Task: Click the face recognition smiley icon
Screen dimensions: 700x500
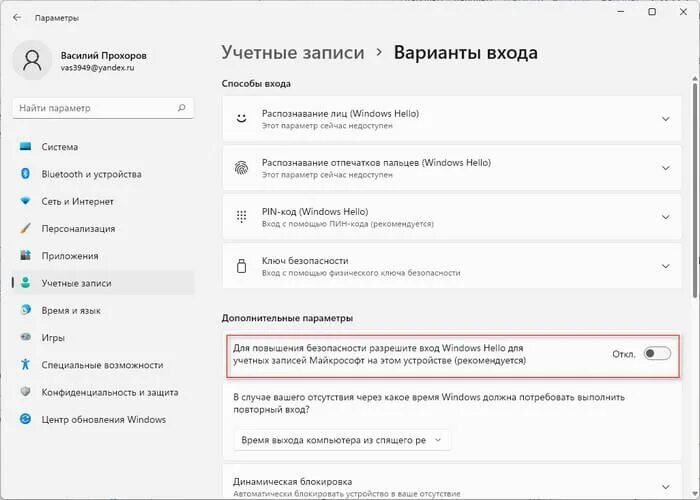Action: [x=242, y=119]
